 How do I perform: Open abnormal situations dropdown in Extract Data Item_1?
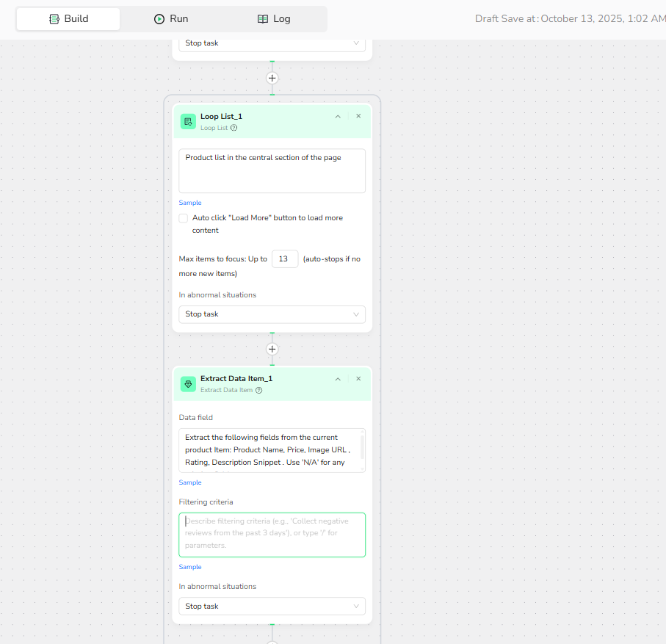tap(272, 607)
